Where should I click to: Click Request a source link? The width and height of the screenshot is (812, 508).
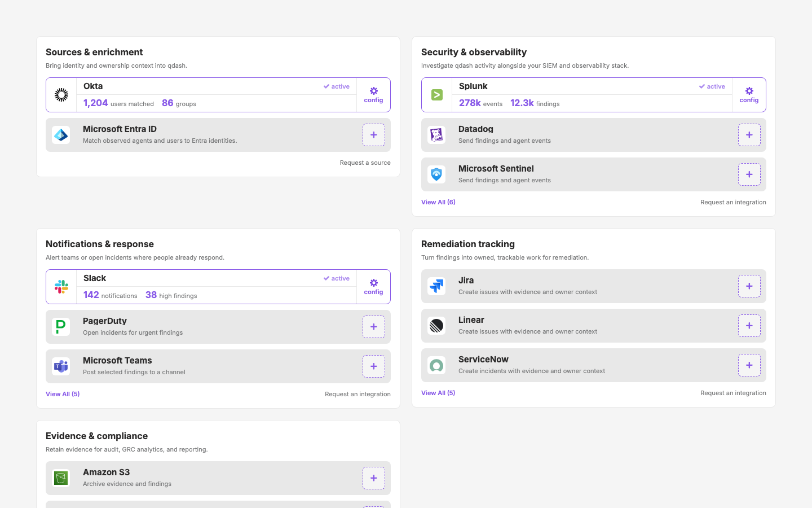point(365,163)
